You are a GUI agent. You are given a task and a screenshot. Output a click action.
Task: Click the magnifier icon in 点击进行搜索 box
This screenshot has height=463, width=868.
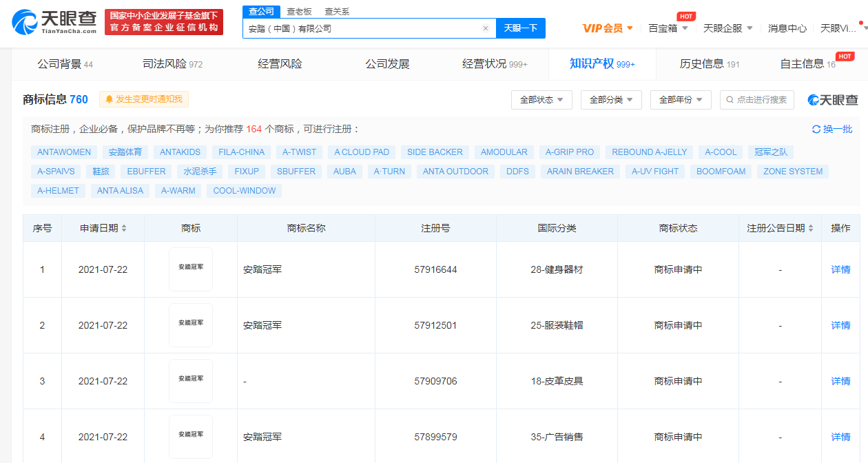(729, 99)
